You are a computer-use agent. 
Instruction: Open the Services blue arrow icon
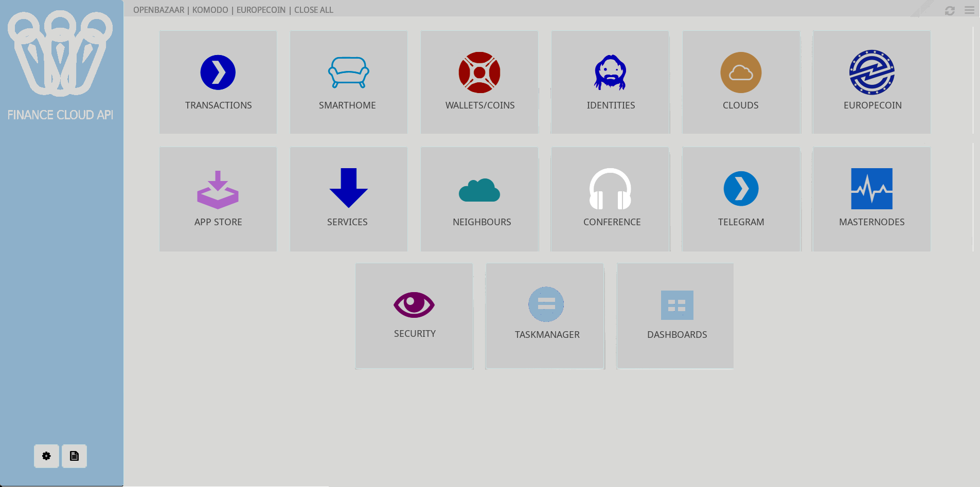pos(349,188)
